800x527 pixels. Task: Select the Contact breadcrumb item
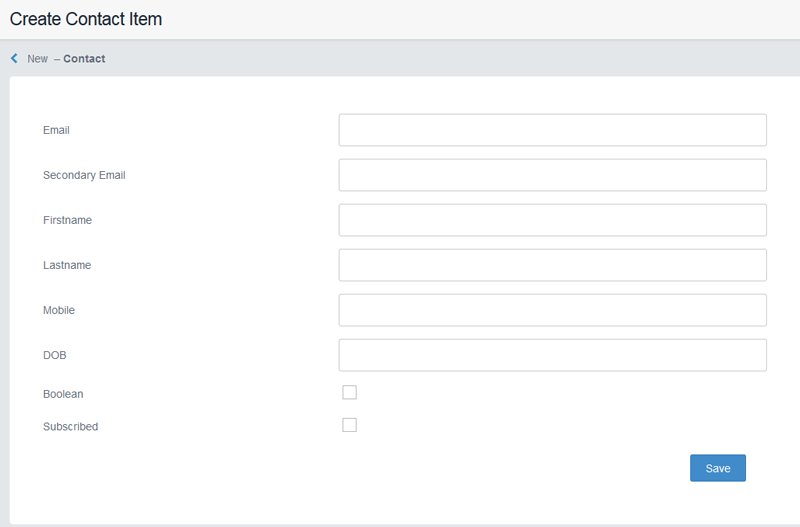click(x=84, y=59)
